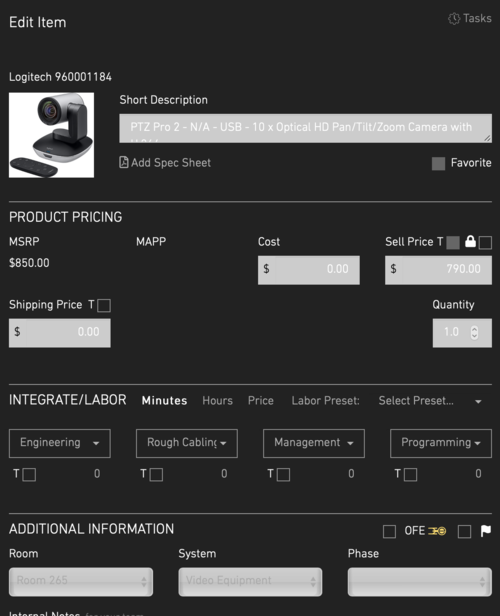Click the Logitech camera product thumbnail
The height and width of the screenshot is (616, 500).
click(x=51, y=135)
